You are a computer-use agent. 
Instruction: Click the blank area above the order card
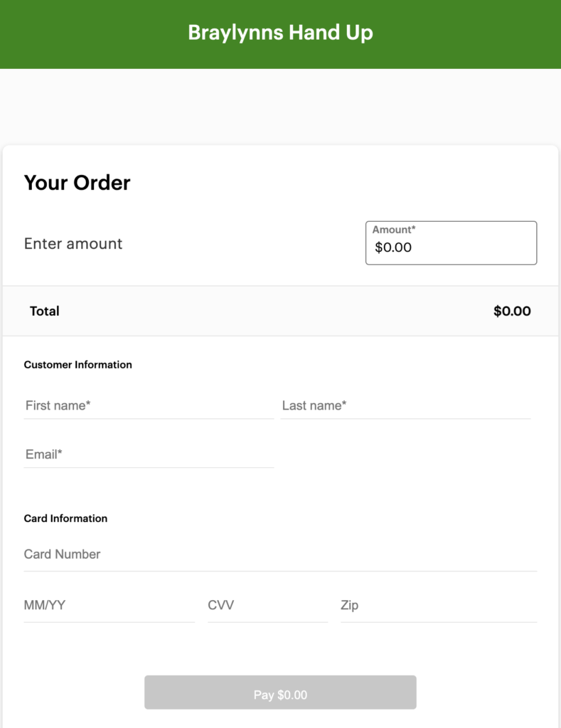coord(280,107)
